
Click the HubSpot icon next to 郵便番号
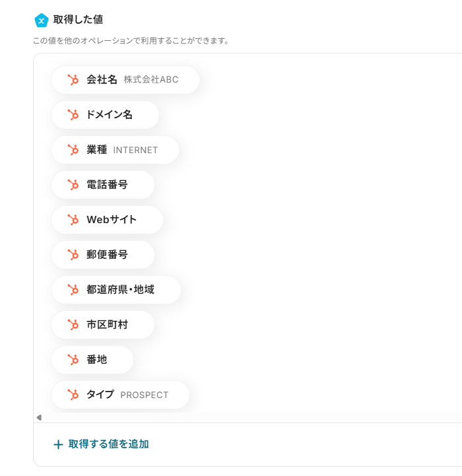point(73,255)
